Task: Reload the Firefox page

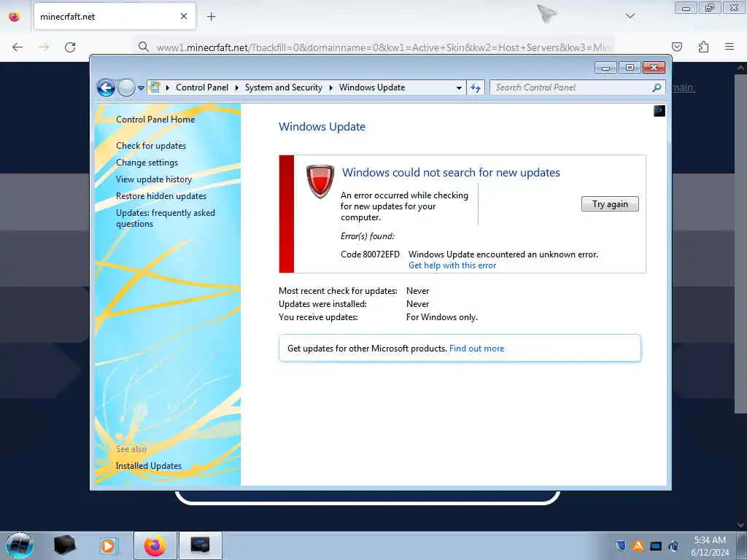Action: [x=70, y=47]
